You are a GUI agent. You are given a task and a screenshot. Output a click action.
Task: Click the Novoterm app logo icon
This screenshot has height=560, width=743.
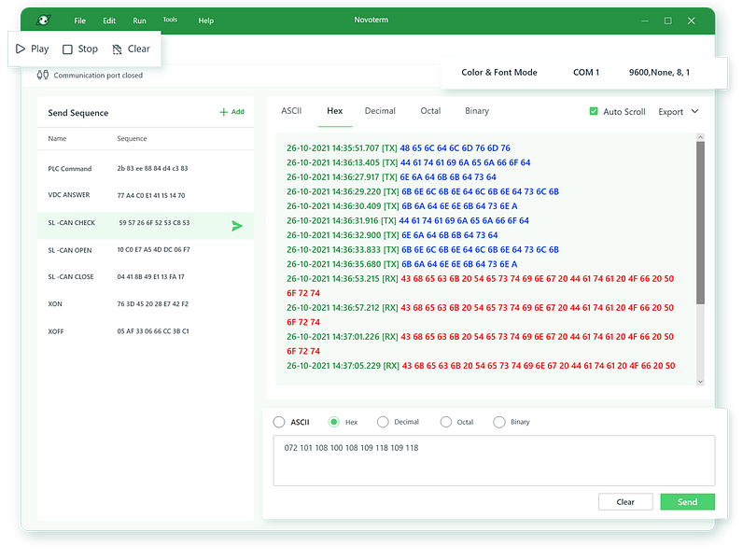click(x=44, y=21)
